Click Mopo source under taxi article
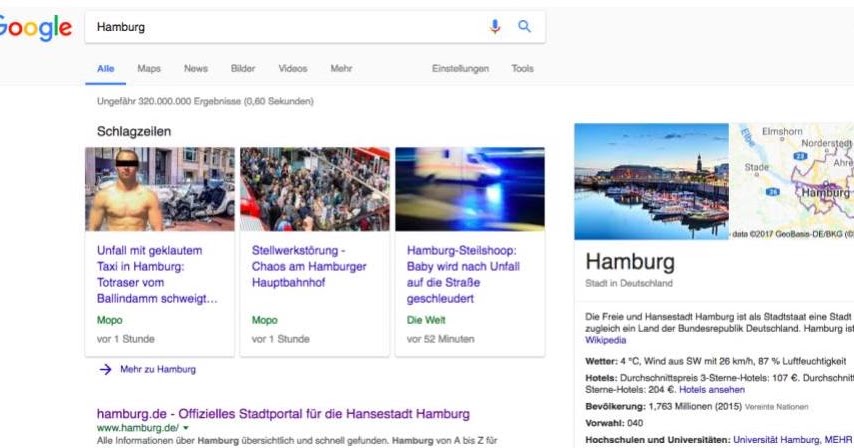 coord(109,320)
